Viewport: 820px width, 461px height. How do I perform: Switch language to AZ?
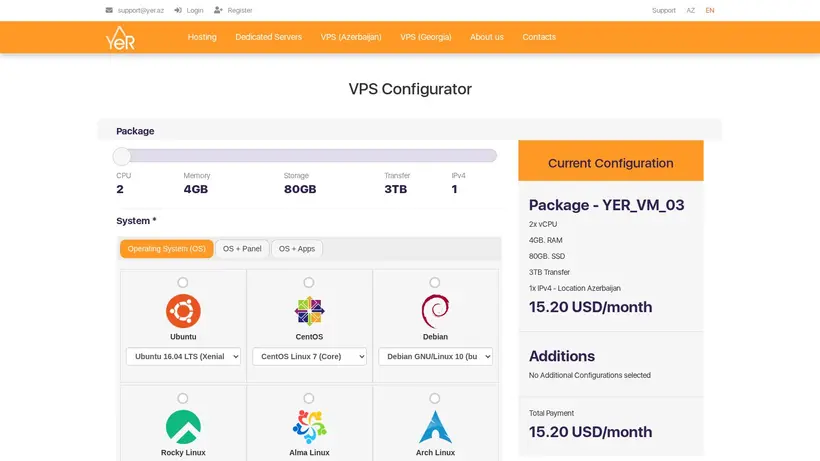[x=690, y=10]
